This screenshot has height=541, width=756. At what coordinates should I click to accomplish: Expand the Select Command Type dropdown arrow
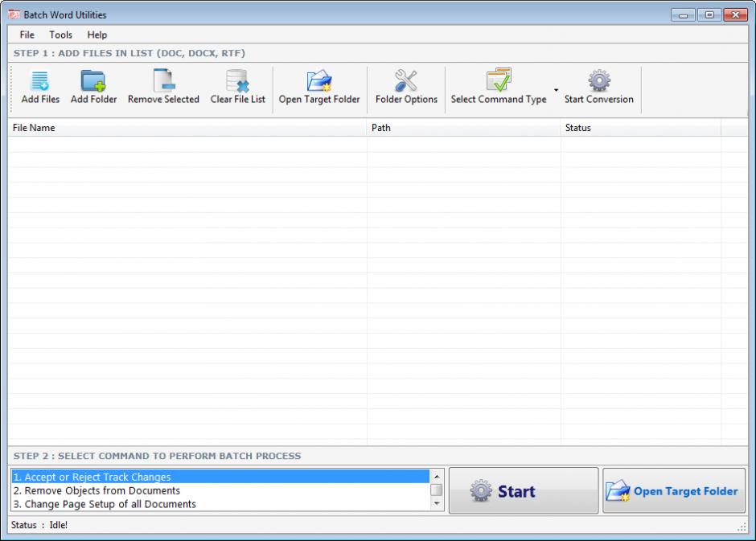coord(556,89)
